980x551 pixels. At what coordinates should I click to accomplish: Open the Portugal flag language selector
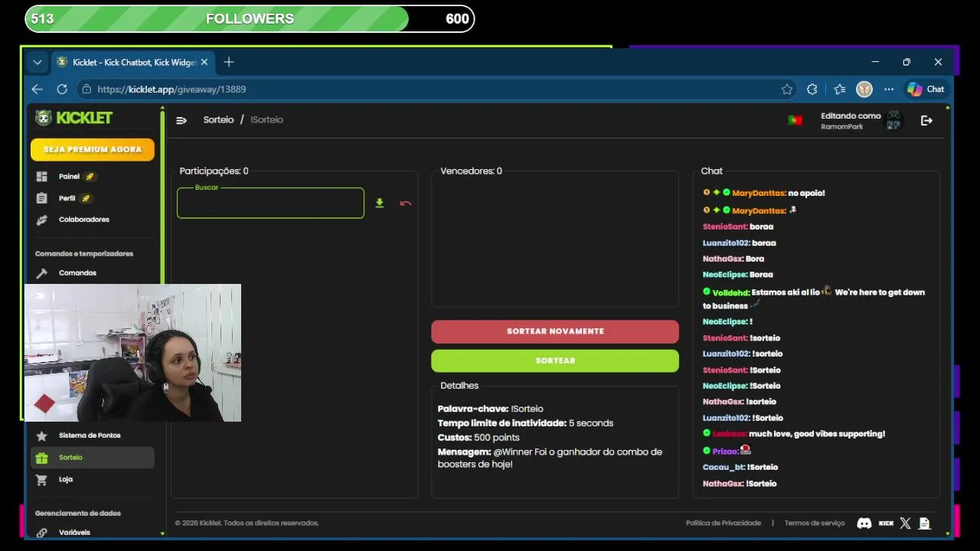tap(795, 120)
